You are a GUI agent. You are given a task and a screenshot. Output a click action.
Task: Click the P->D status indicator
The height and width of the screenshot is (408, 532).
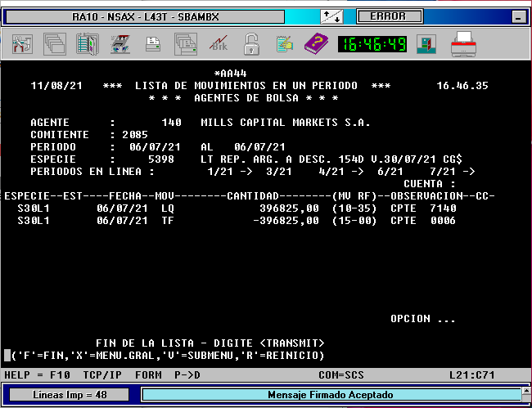pyautogui.click(x=187, y=375)
